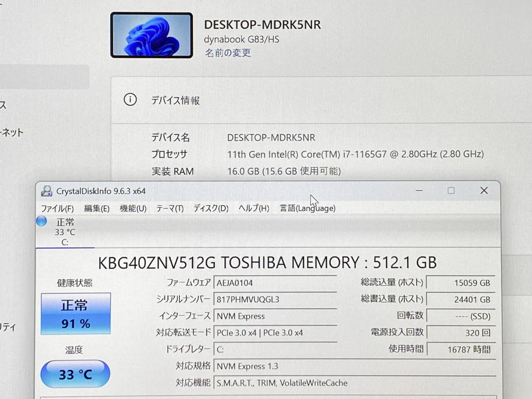Image resolution: width=532 pixels, height=399 pixels.
Task: Click the firmware field AEJA0104
Action: point(275,283)
